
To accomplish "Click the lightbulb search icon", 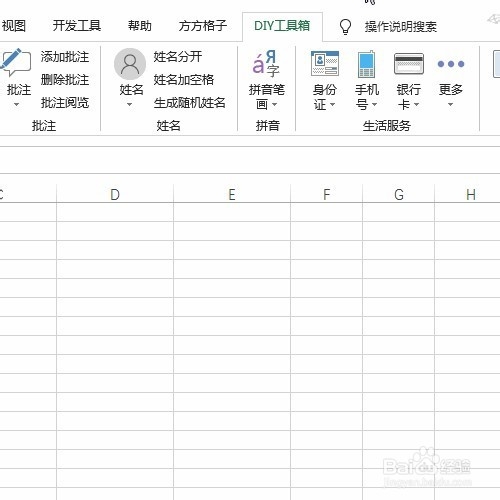I will point(345,26).
